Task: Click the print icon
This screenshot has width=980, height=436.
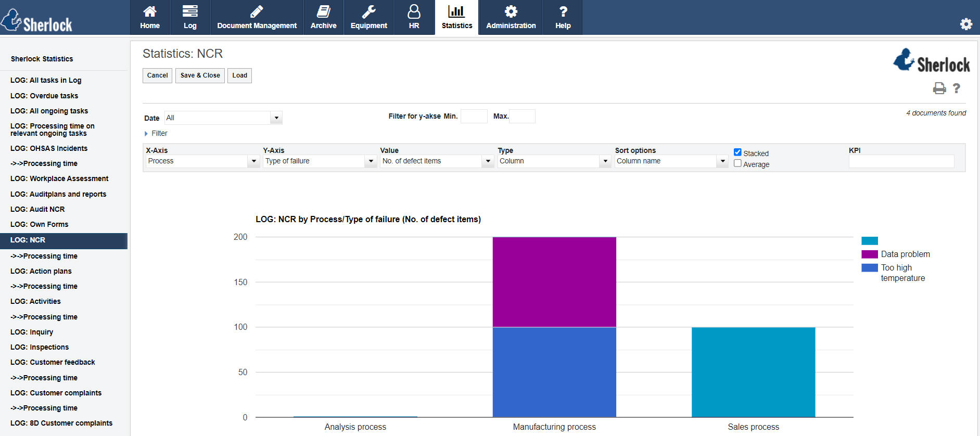Action: [939, 88]
